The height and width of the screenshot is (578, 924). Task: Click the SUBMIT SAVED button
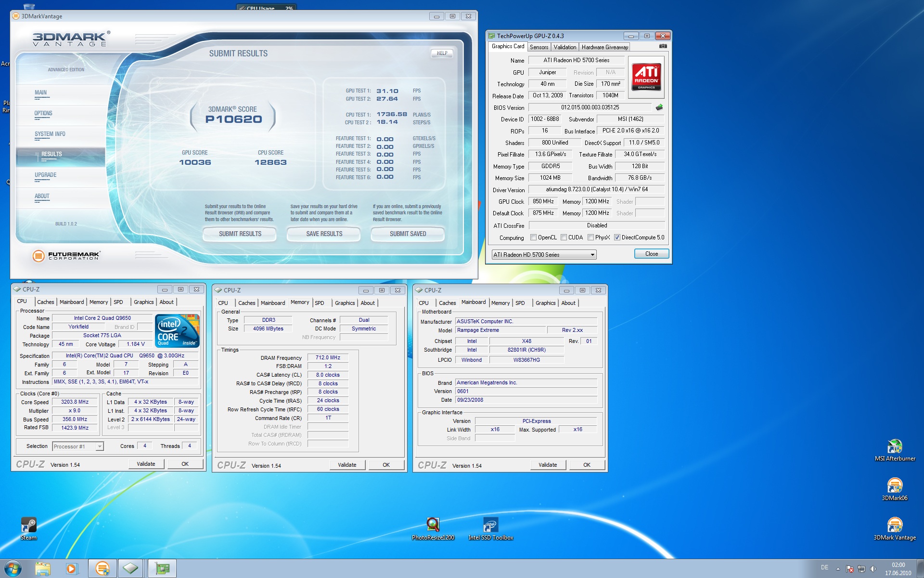coord(408,234)
